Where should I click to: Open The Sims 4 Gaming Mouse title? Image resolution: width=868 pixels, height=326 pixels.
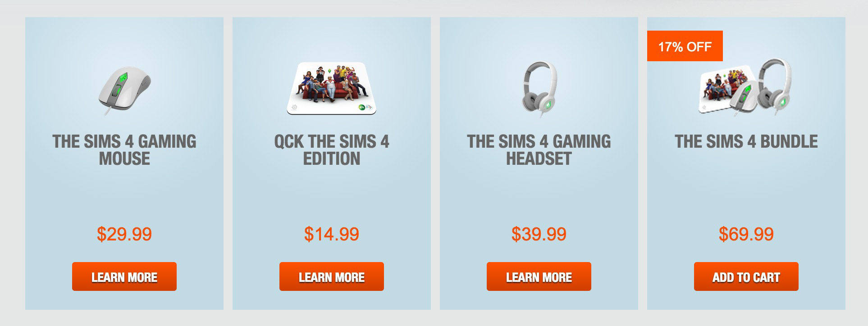[x=124, y=150]
